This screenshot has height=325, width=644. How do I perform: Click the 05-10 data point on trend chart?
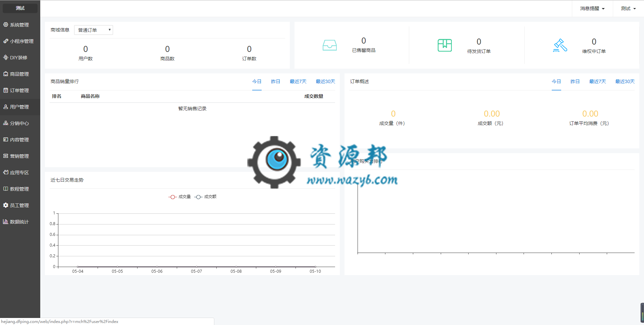click(315, 267)
